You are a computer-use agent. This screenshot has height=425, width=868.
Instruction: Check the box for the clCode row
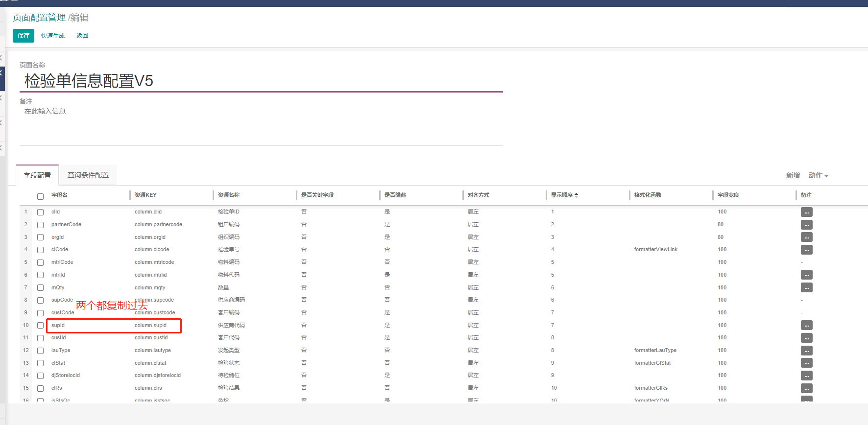41,250
